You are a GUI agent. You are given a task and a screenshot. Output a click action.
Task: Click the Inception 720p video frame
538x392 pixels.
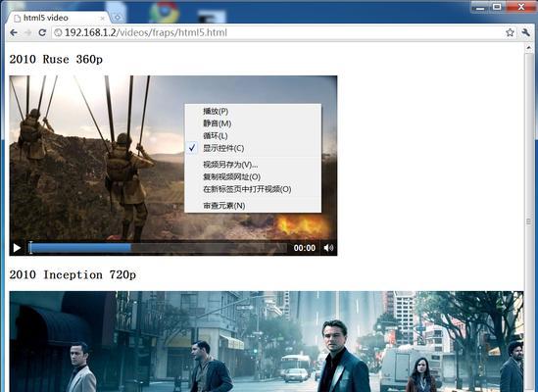click(267, 342)
